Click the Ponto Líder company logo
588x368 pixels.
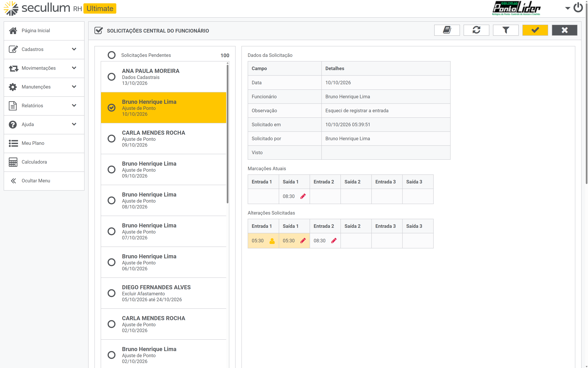tap(516, 8)
